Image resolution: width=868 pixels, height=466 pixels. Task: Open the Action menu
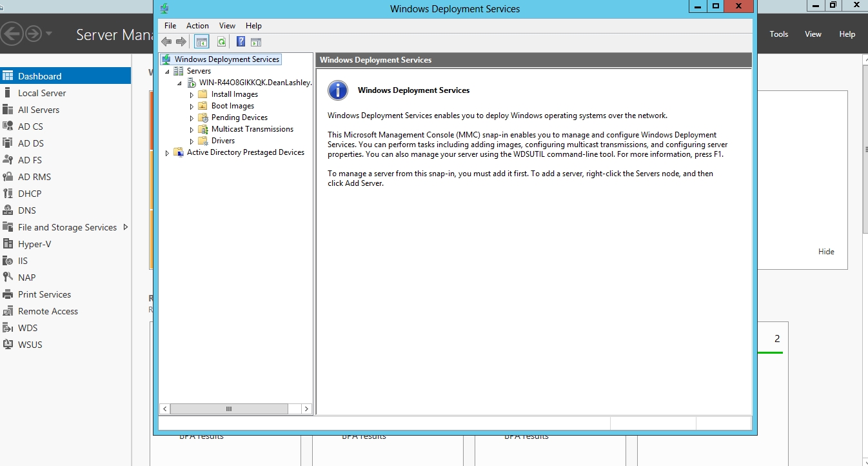click(x=197, y=26)
